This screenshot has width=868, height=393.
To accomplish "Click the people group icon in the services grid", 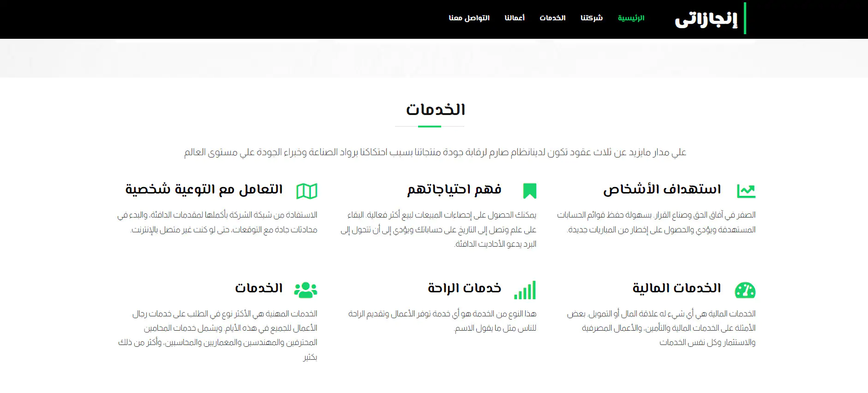I will point(305,290).
